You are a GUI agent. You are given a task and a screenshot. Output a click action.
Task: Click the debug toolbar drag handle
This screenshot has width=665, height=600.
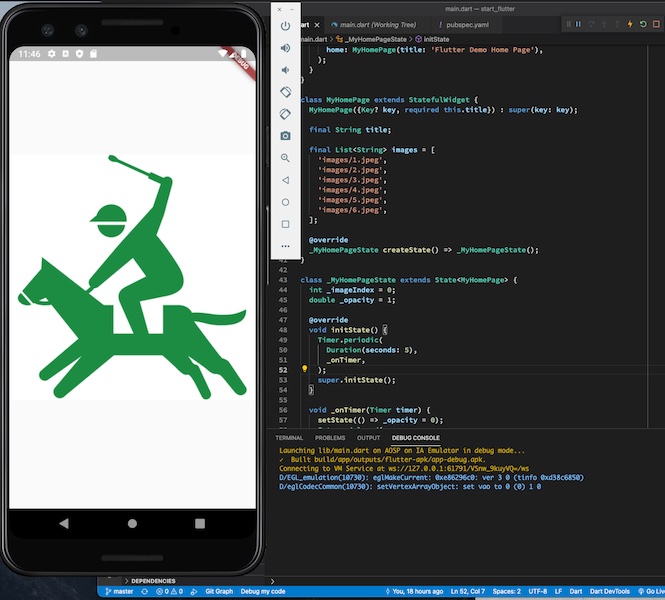click(x=568, y=24)
